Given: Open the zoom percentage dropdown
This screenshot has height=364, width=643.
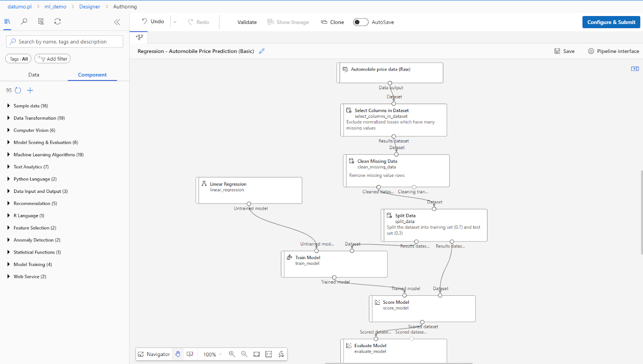Looking at the screenshot, I should point(211,354).
